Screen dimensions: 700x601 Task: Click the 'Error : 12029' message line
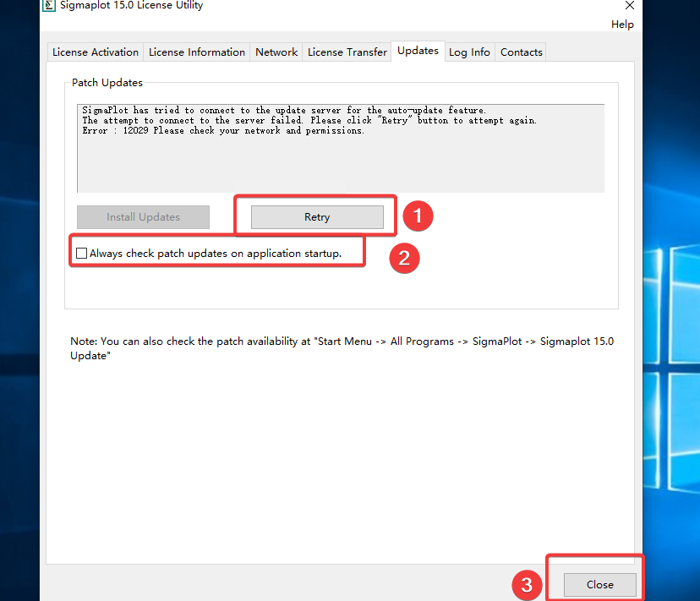pos(223,131)
